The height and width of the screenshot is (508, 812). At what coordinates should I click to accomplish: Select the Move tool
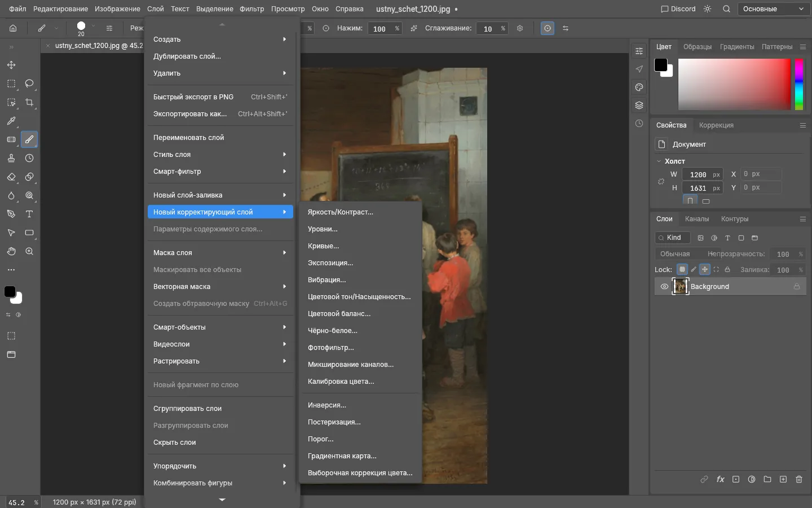click(11, 65)
